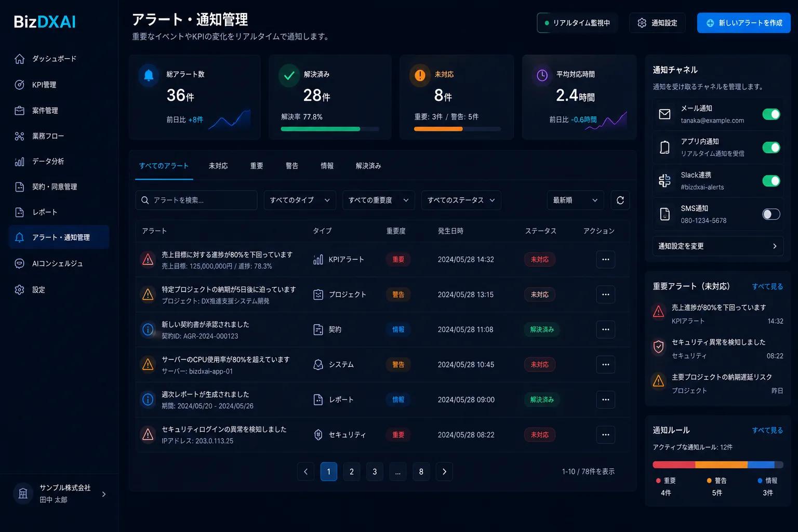
Task: Click the clock icon on 平均対応時間 card
Action: coord(542,75)
